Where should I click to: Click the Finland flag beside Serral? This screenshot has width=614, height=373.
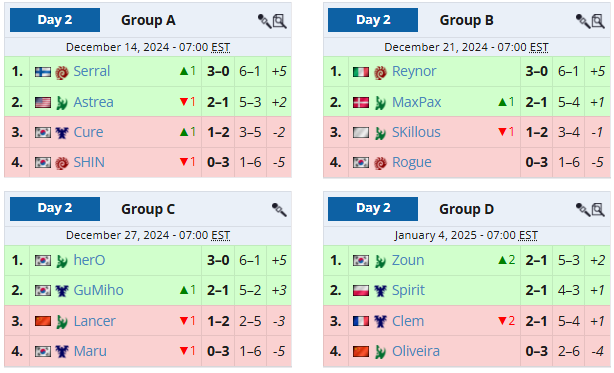pyautogui.click(x=43, y=72)
